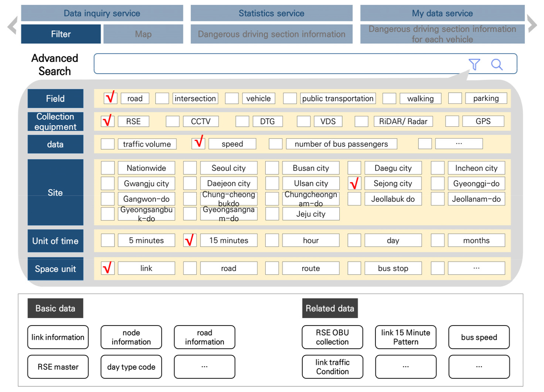Check the Jeollabuk do checkbox

tap(354, 199)
